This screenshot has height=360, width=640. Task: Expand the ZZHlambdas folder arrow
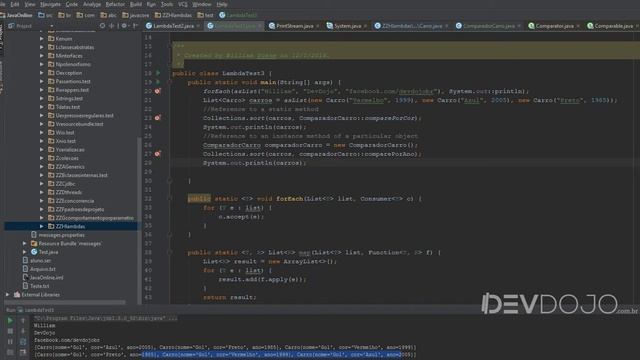point(42,226)
